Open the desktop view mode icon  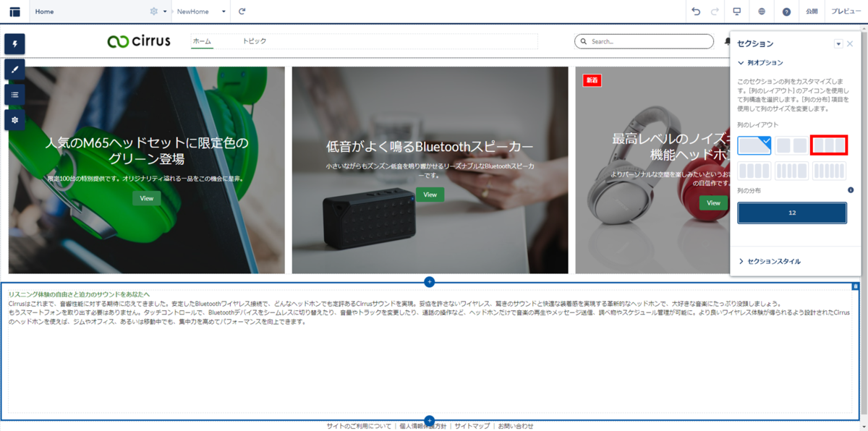coord(737,12)
